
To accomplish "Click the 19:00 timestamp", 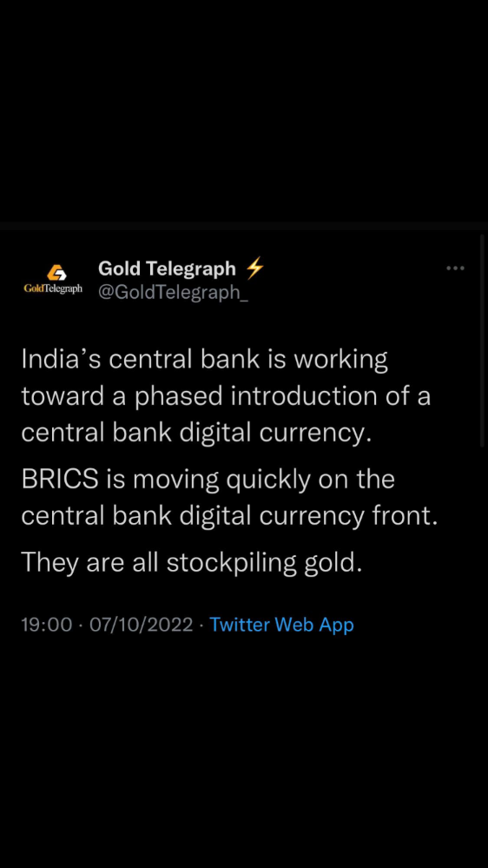I will [47, 625].
